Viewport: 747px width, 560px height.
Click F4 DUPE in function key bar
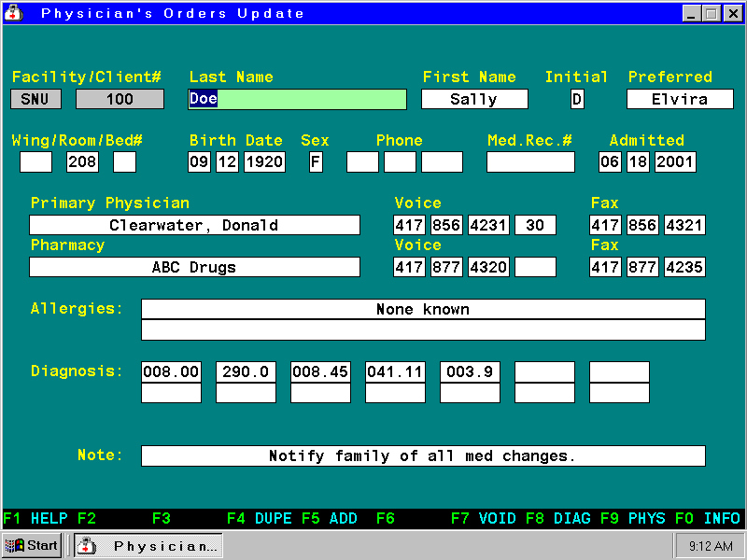(260, 518)
